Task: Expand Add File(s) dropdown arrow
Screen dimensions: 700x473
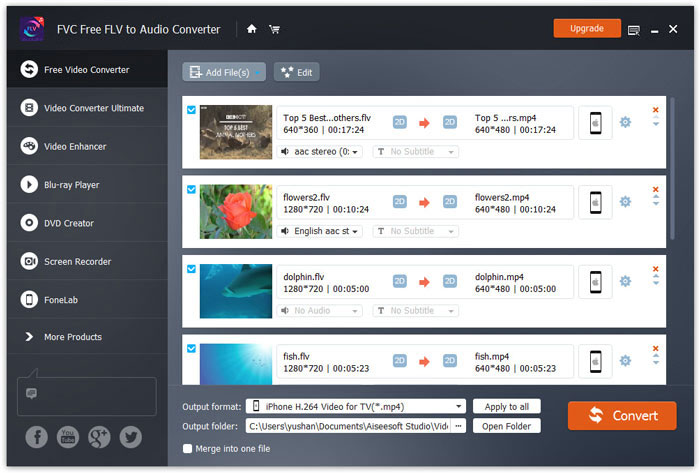Action: [258, 73]
